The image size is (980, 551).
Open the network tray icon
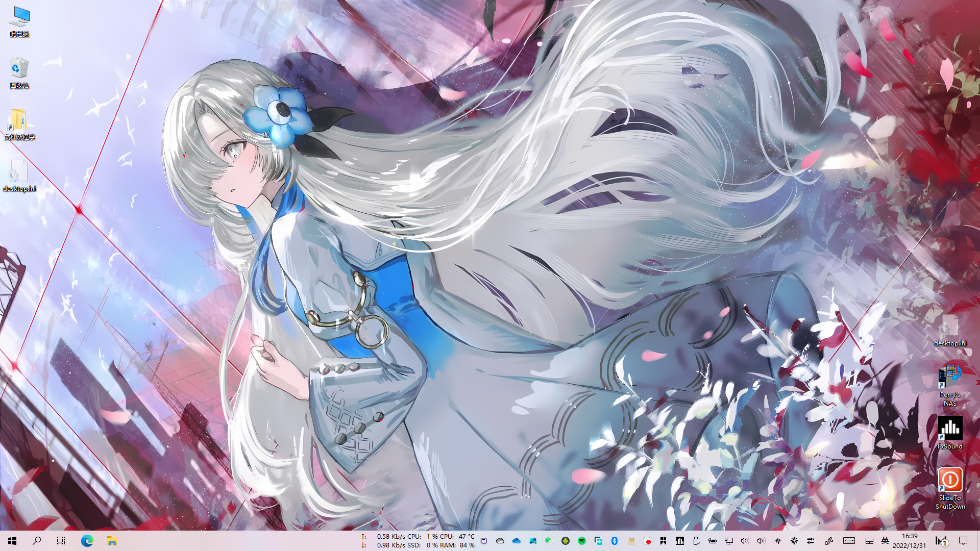tap(729, 541)
